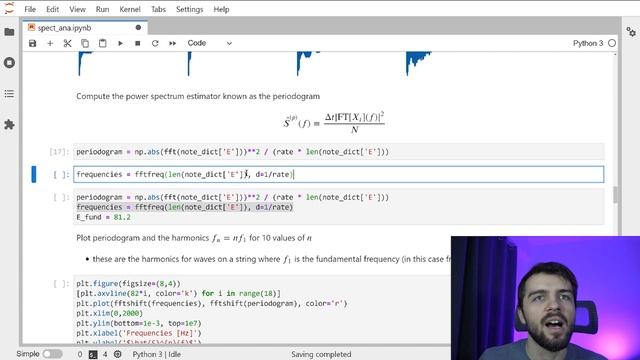Open the file browser sidebar
This screenshot has height=360, width=640.
click(x=9, y=32)
